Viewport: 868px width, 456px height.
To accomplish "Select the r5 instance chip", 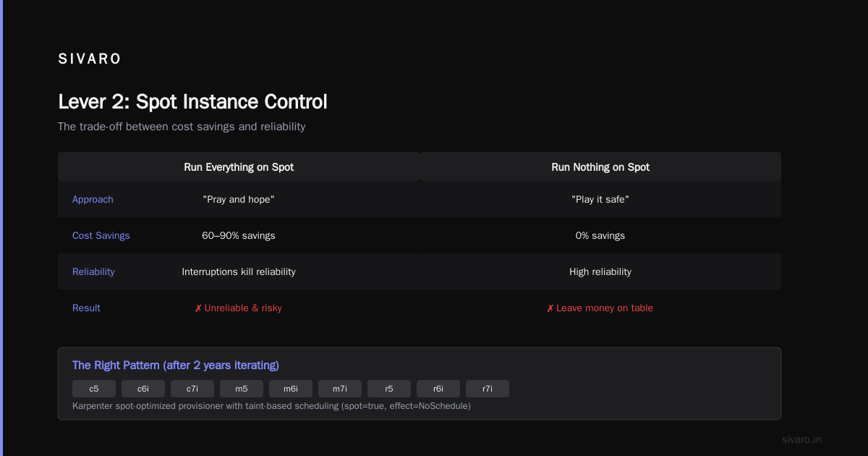I will [389, 389].
